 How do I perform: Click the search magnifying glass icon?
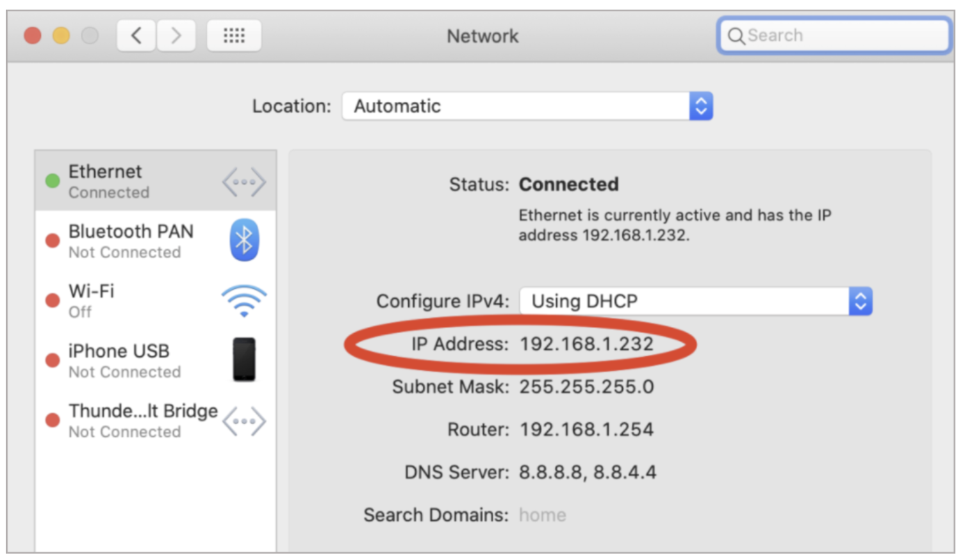point(736,36)
